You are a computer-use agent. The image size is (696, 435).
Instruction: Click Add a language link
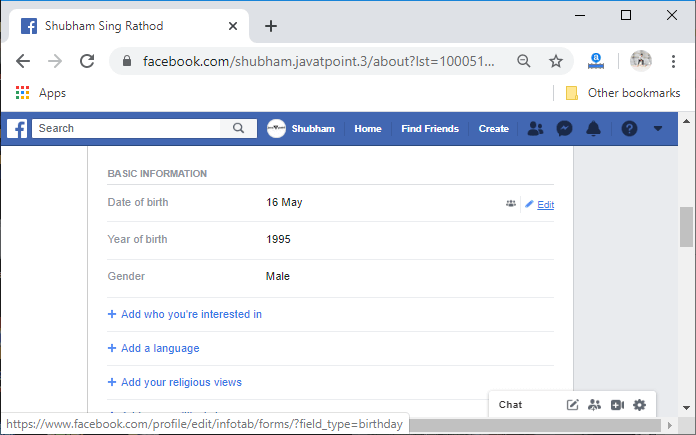point(160,348)
